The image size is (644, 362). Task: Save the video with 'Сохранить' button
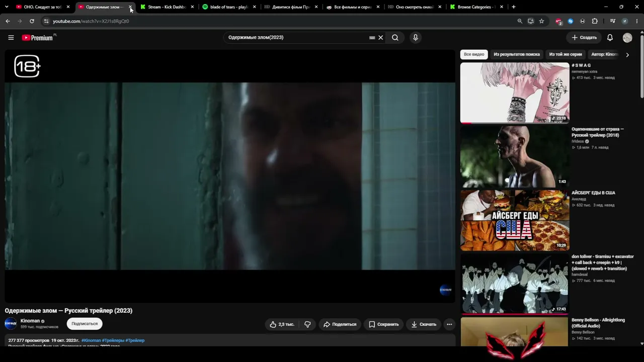pyautogui.click(x=384, y=324)
